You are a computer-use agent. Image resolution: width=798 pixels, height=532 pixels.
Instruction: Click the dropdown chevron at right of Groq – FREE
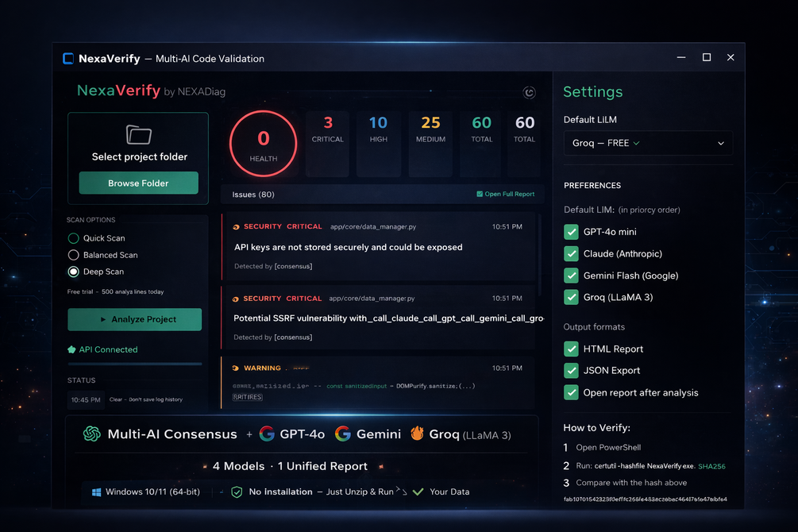tap(721, 144)
